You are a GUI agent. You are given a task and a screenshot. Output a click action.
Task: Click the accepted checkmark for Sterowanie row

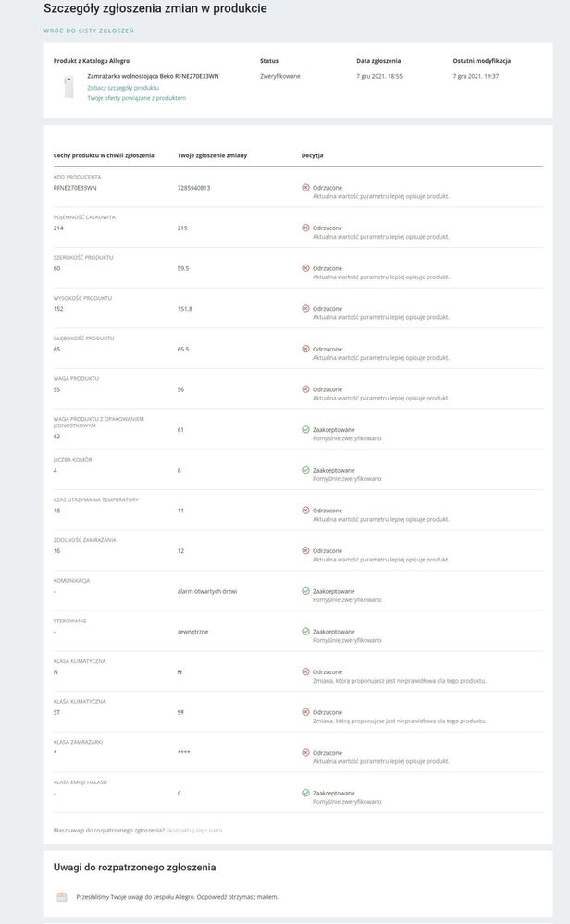pyautogui.click(x=305, y=632)
